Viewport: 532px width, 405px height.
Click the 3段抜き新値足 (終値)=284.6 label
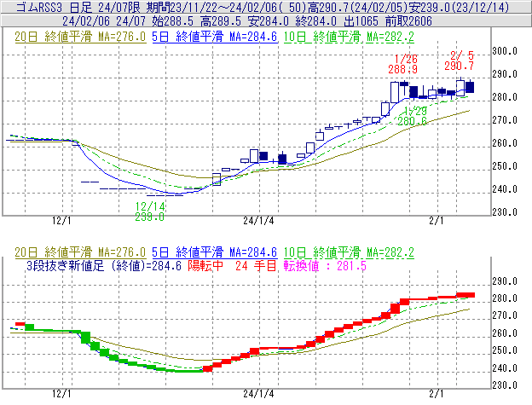104,265
